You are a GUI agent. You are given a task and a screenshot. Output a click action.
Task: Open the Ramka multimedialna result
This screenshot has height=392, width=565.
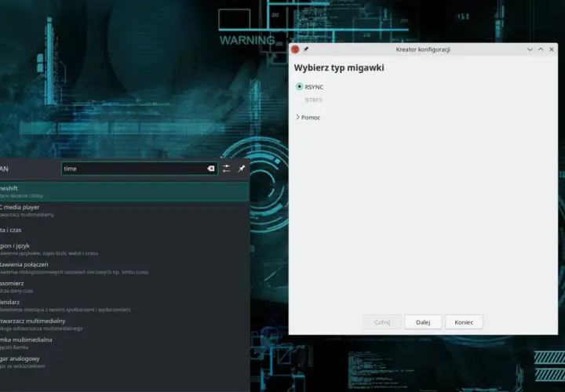click(x=124, y=343)
